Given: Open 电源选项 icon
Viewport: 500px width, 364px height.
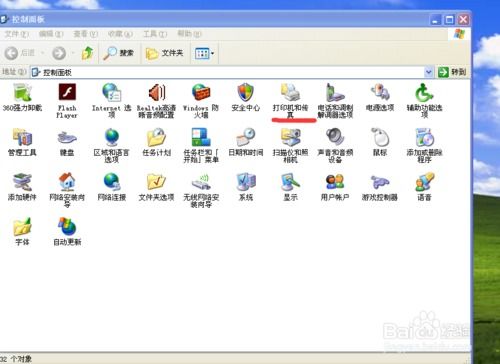Looking at the screenshot, I should pos(380,93).
